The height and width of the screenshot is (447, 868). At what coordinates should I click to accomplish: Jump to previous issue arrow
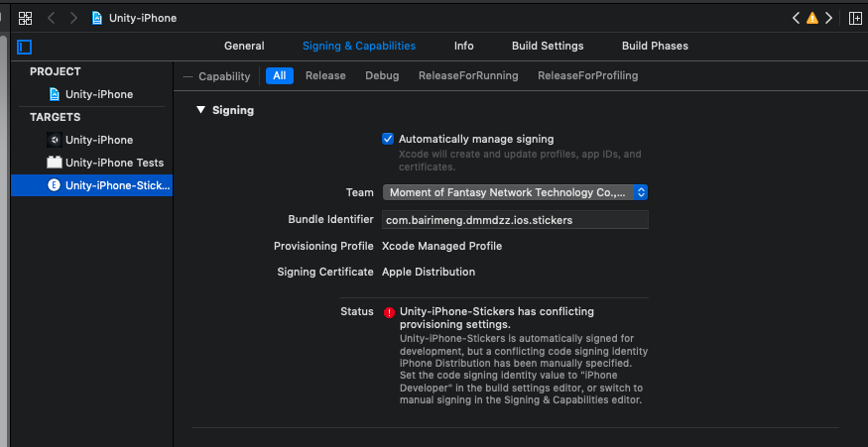(796, 18)
